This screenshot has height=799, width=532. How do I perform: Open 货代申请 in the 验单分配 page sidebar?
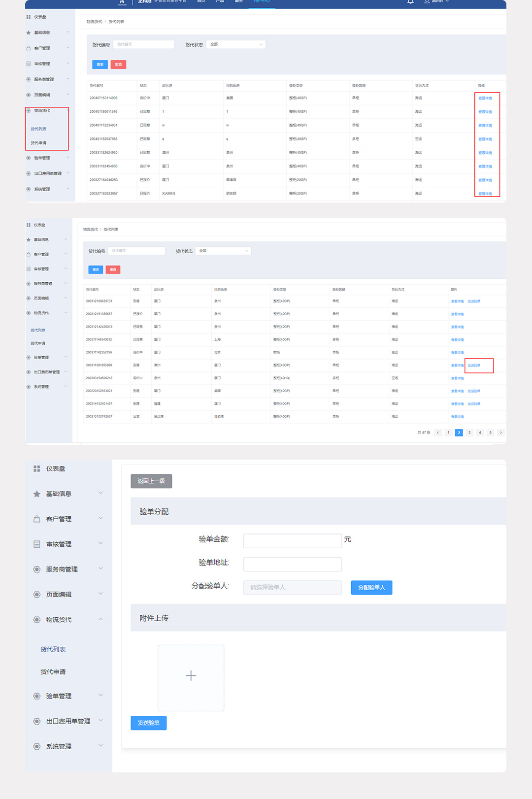(x=53, y=672)
